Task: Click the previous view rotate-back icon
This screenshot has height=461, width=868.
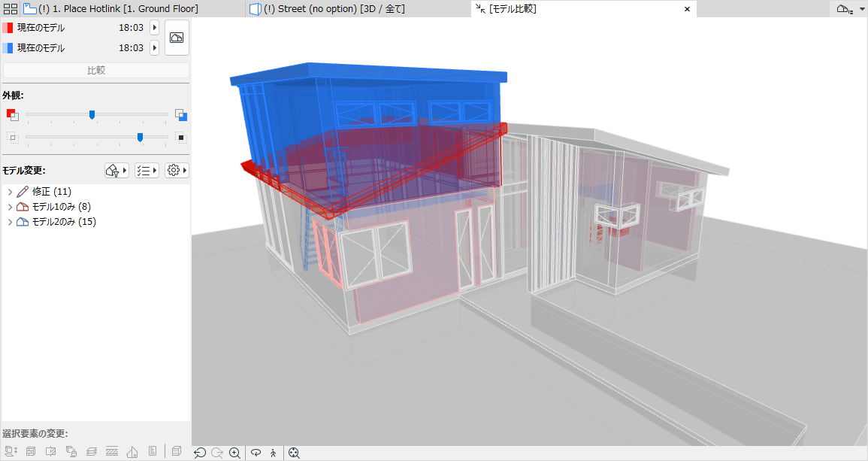Action: coord(200,453)
